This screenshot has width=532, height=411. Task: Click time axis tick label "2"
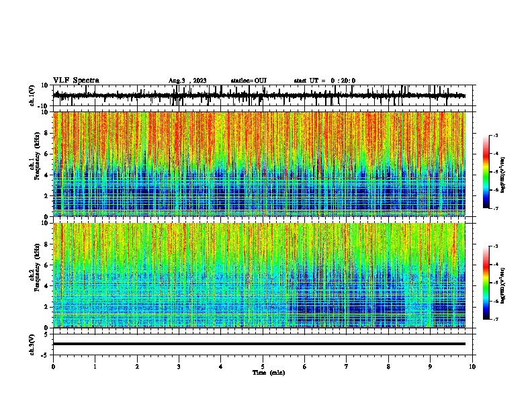coord(137,367)
